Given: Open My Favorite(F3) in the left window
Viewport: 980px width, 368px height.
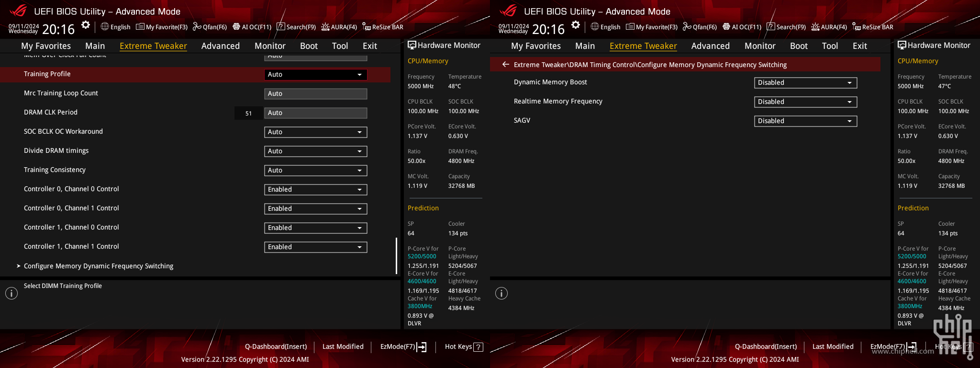Looking at the screenshot, I should (x=162, y=27).
